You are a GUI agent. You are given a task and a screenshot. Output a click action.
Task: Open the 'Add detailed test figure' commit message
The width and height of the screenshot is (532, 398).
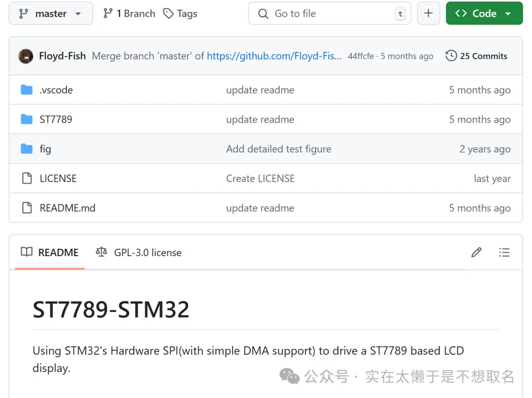tap(278, 149)
